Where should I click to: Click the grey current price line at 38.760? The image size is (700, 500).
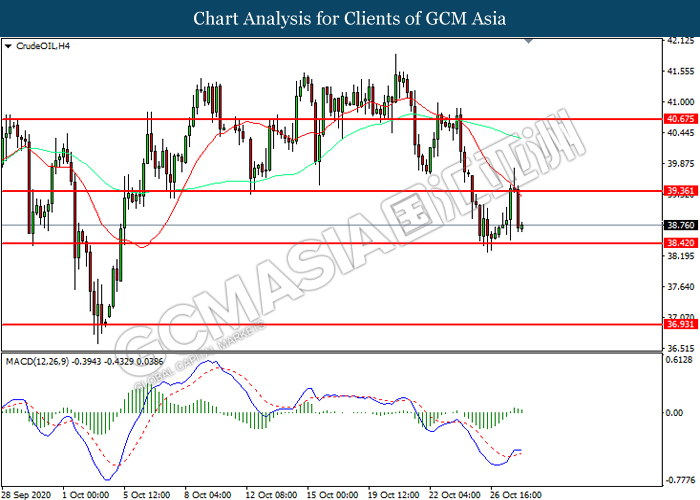(x=332, y=225)
